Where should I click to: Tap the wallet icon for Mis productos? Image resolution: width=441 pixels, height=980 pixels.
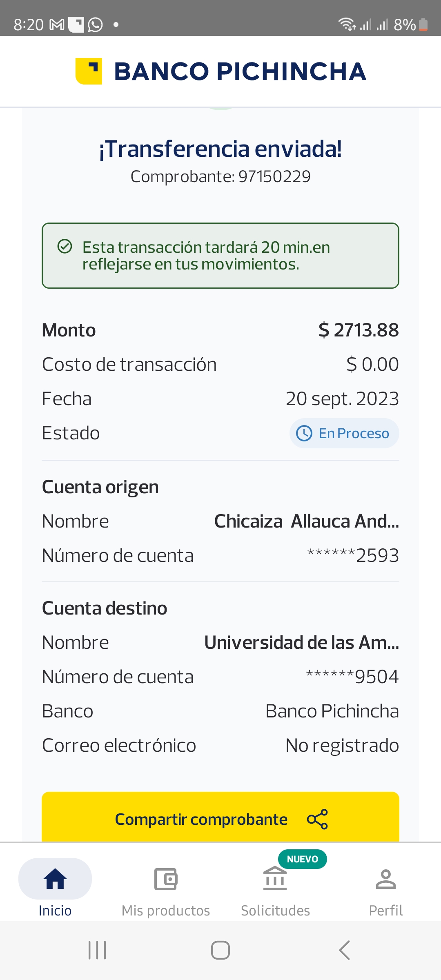tap(166, 879)
